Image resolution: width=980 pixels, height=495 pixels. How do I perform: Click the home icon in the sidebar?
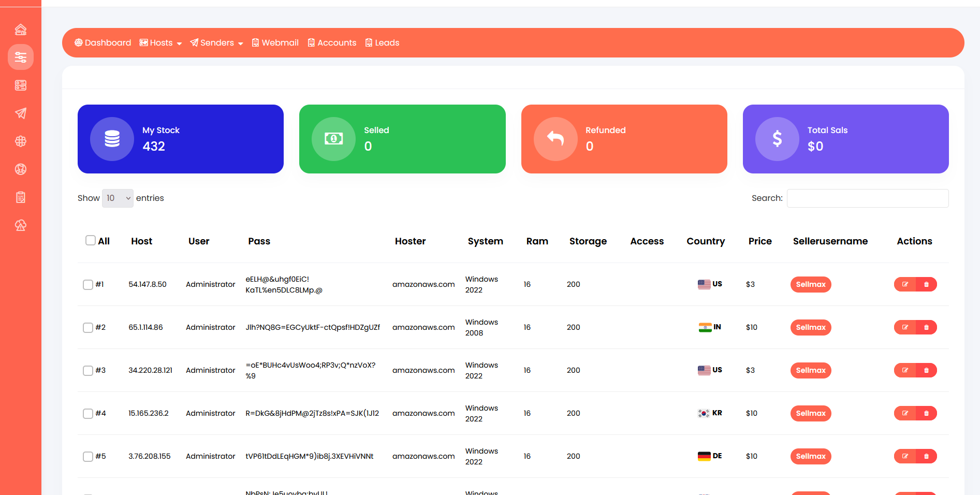[x=21, y=30]
